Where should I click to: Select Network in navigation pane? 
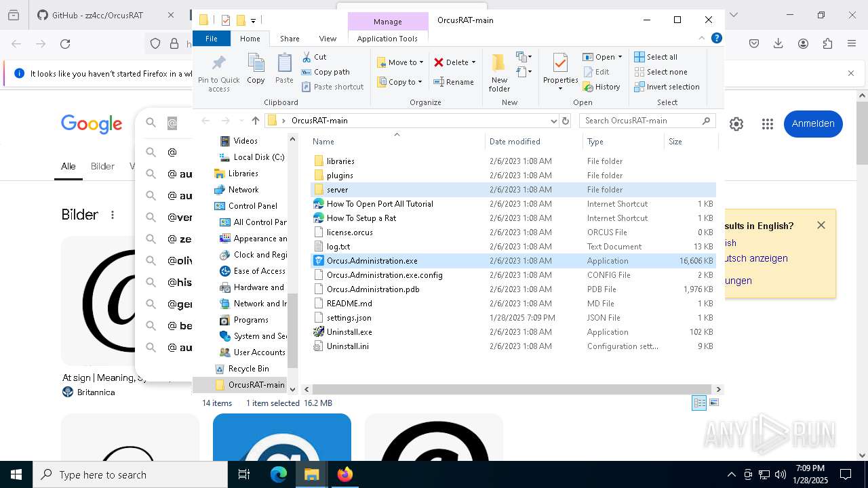(243, 190)
